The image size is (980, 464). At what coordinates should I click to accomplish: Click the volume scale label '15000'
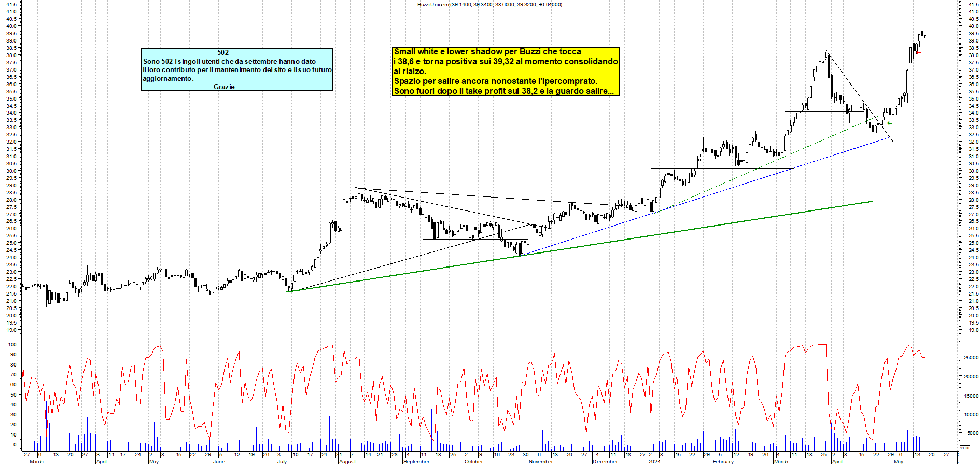pyautogui.click(x=971, y=396)
